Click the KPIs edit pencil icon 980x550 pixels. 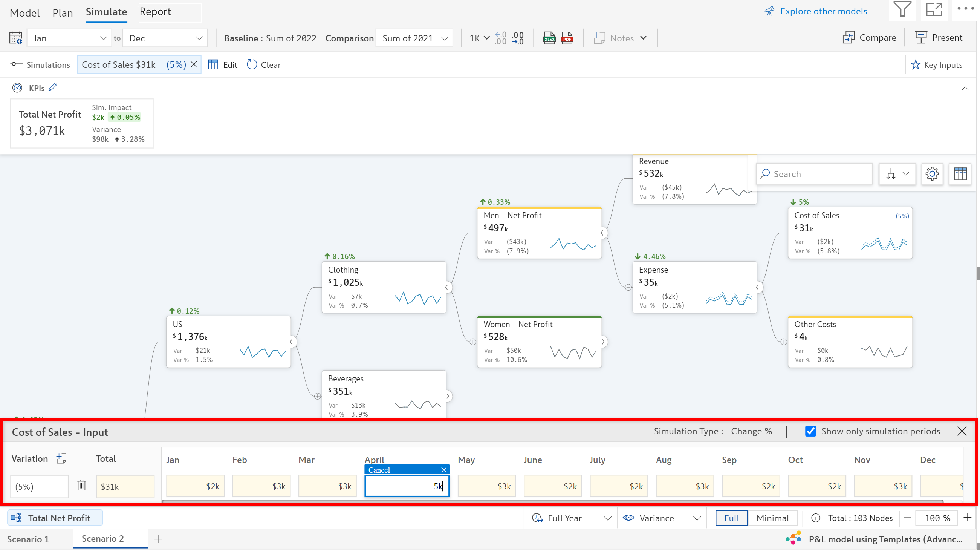click(x=53, y=87)
